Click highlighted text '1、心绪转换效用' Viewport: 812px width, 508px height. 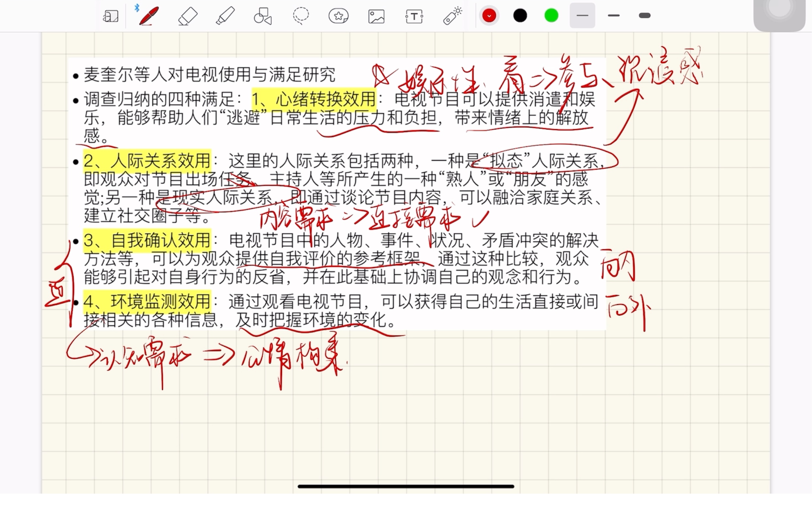coord(314,99)
